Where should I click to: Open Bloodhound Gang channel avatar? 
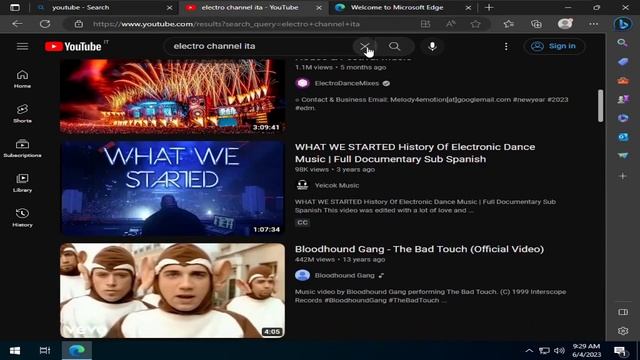tap(302, 276)
